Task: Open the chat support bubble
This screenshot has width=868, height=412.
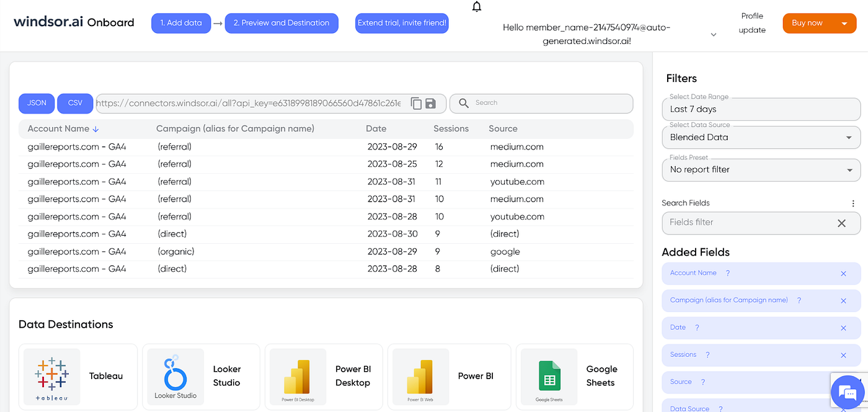Action: click(847, 392)
